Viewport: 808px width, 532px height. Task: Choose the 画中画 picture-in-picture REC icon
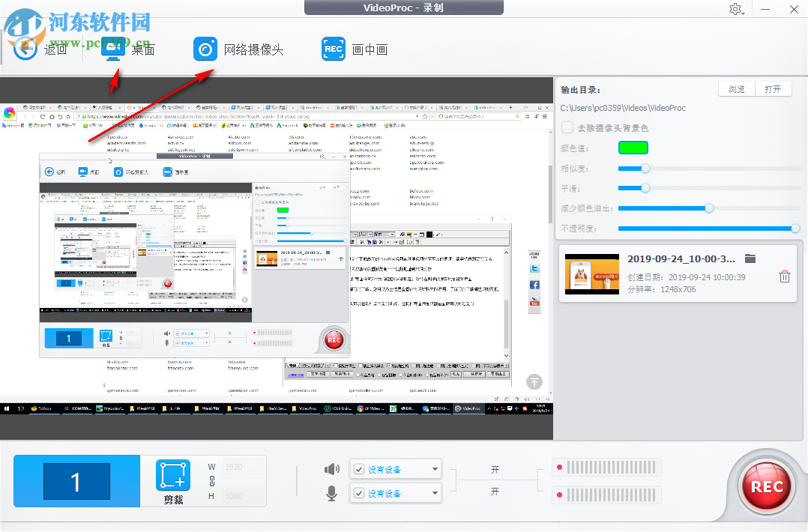click(333, 48)
